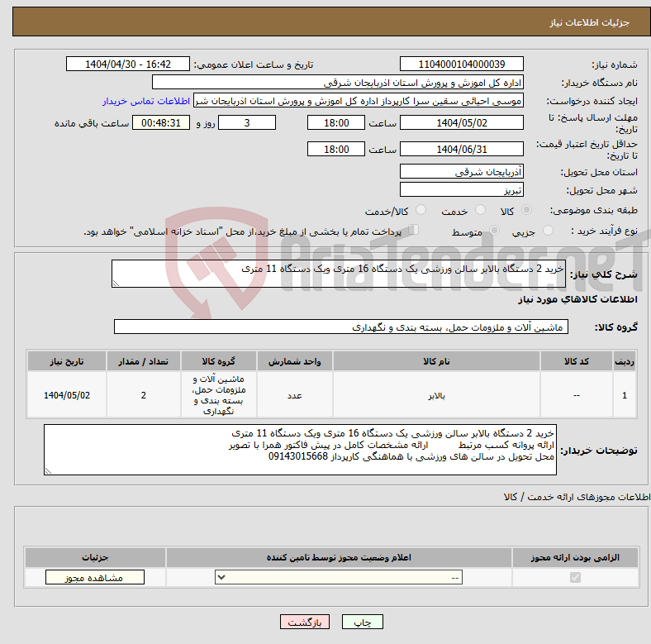Click the goods group گروه کالا field
Screen dimensions: 651x644
(341, 327)
